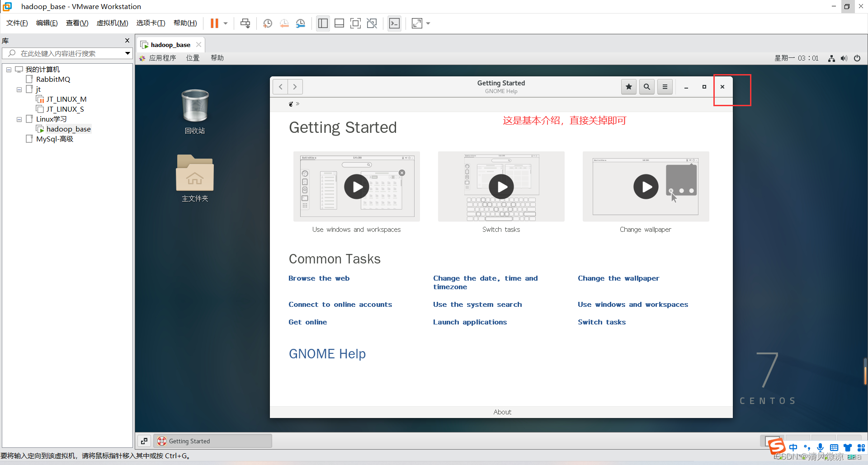Select MySql-高级 in the library tree
Viewport: 868px width, 465px height.
[x=55, y=139]
